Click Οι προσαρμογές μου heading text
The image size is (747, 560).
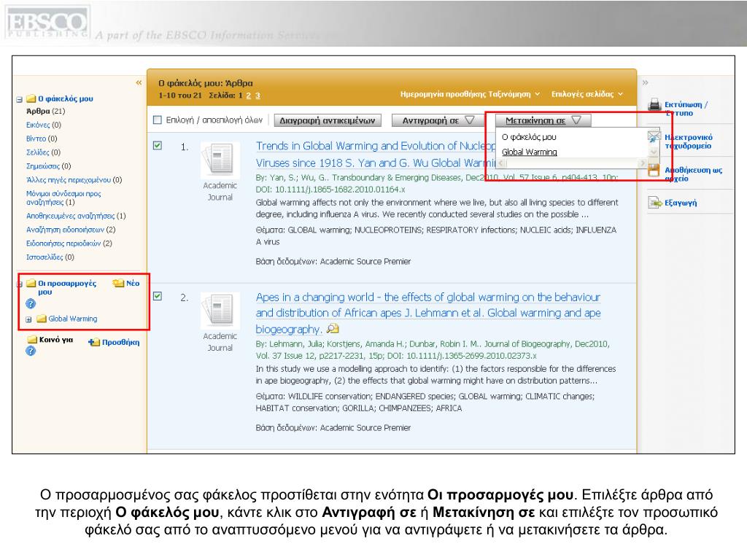pos(67,287)
